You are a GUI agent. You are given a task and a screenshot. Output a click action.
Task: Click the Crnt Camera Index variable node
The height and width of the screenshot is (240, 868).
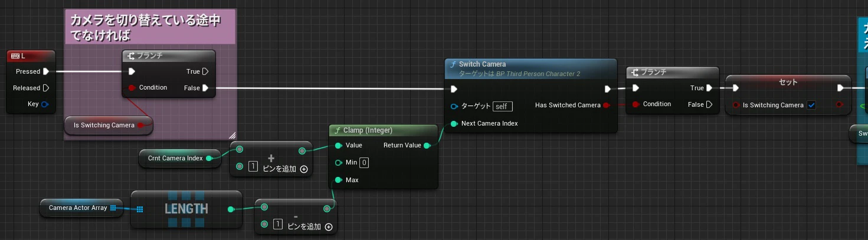point(180,158)
